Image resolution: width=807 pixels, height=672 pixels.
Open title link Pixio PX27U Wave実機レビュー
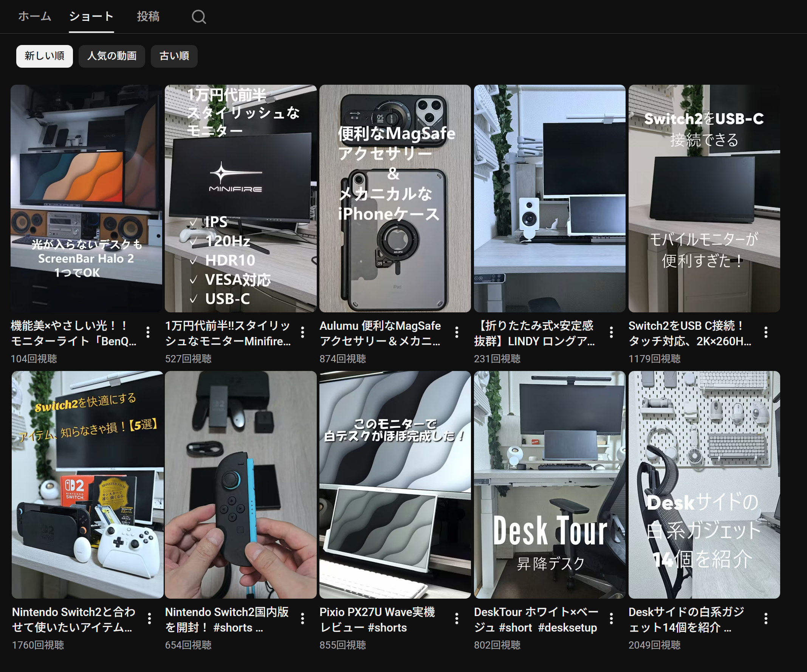pos(377,620)
